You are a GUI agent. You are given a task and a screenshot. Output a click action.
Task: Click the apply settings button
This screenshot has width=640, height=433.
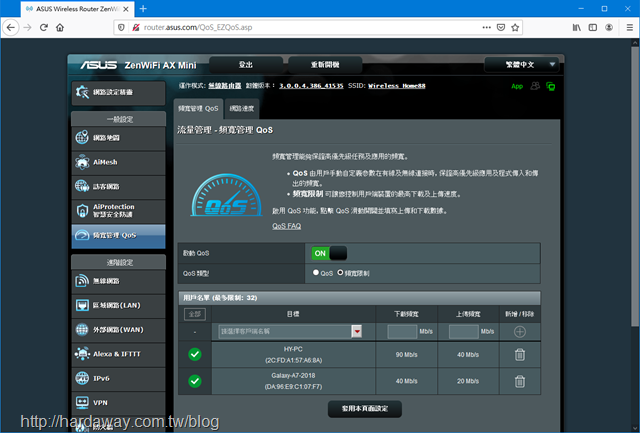point(364,409)
